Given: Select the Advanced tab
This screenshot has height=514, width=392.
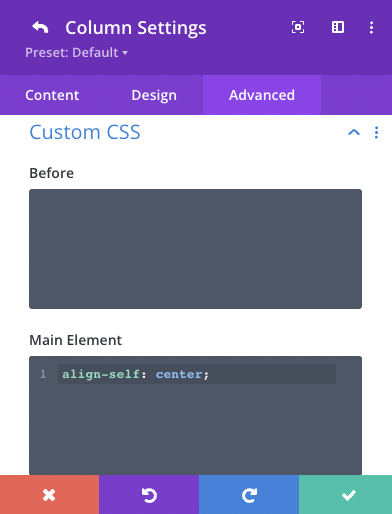Looking at the screenshot, I should 262,95.
